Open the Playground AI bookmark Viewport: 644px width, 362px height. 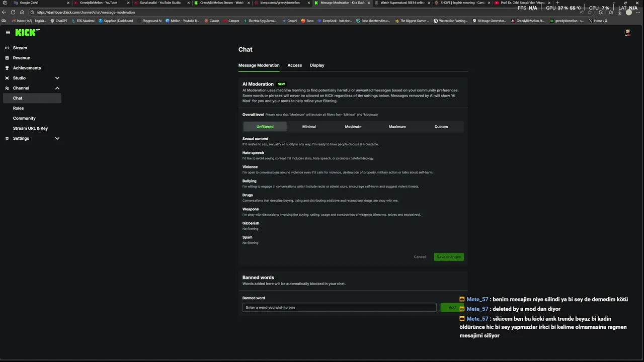click(149, 21)
